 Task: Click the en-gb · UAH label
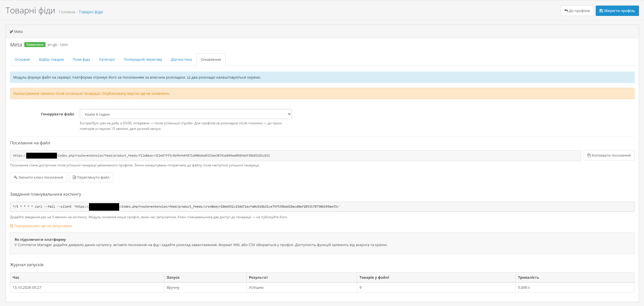(x=57, y=45)
